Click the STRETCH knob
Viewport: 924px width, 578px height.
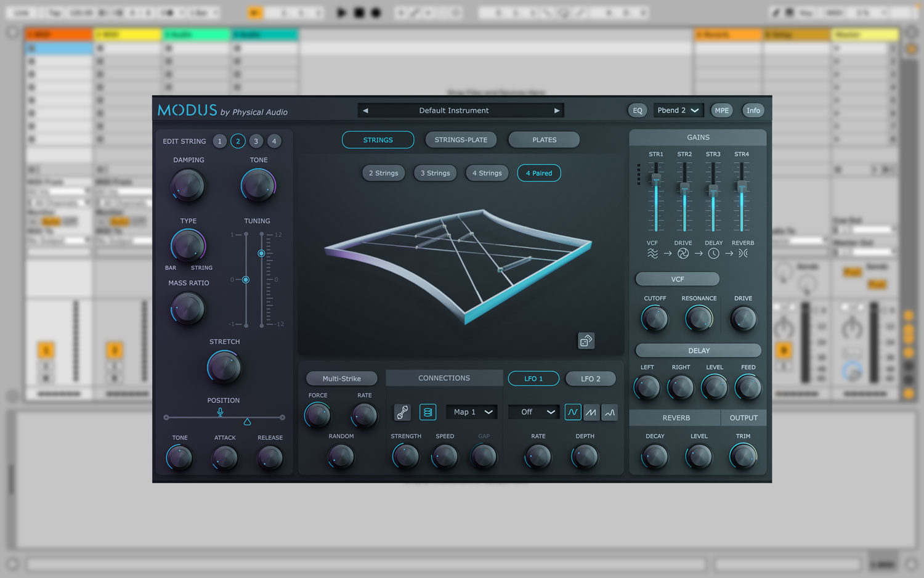(224, 368)
